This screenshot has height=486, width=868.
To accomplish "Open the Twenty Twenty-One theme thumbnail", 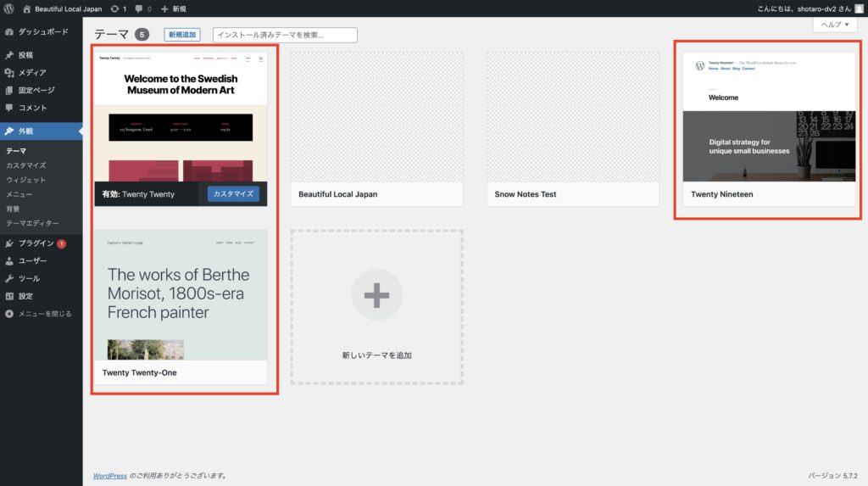I will pos(181,295).
